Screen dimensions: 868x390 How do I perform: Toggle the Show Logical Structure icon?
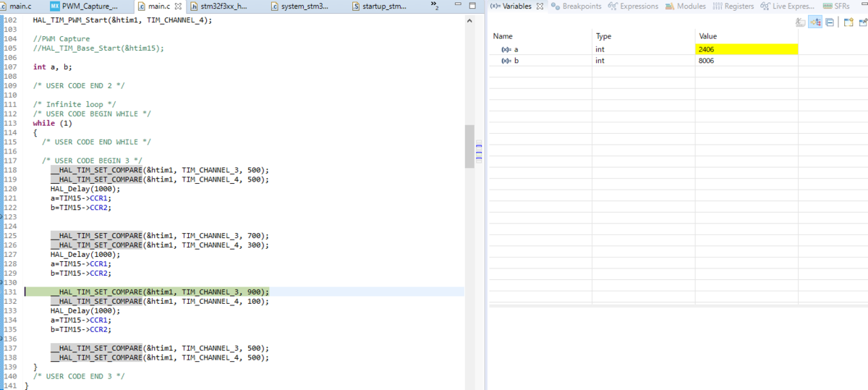815,22
